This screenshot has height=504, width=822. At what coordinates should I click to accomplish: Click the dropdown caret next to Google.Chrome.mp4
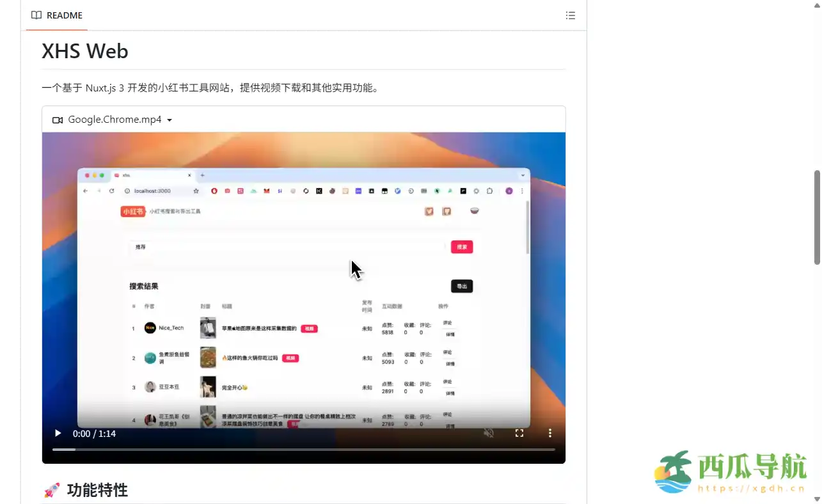click(x=170, y=120)
